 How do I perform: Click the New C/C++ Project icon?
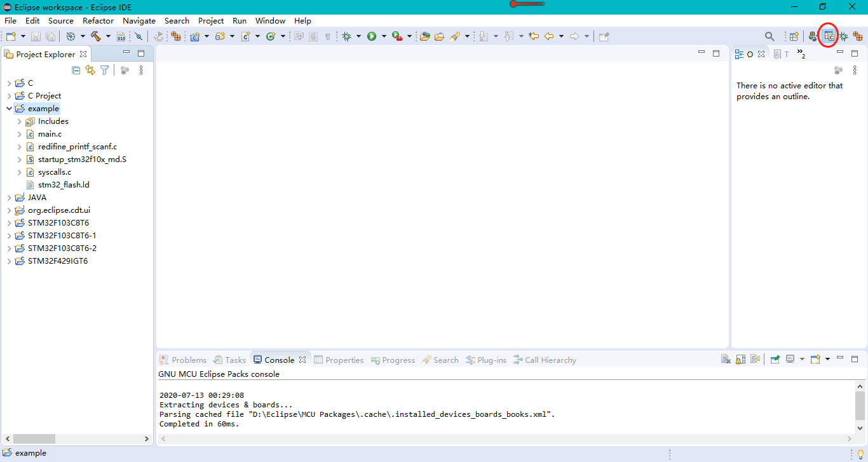[x=194, y=37]
